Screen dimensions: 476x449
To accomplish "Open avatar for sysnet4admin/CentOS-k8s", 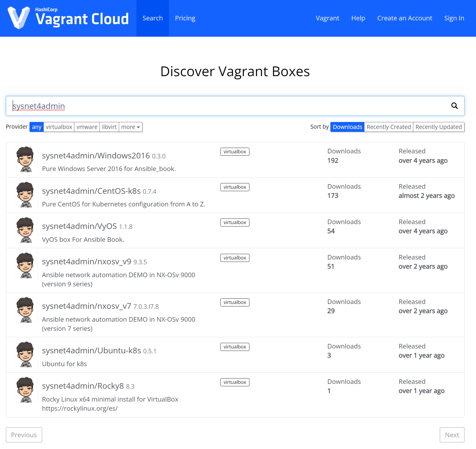I will coord(25,195).
